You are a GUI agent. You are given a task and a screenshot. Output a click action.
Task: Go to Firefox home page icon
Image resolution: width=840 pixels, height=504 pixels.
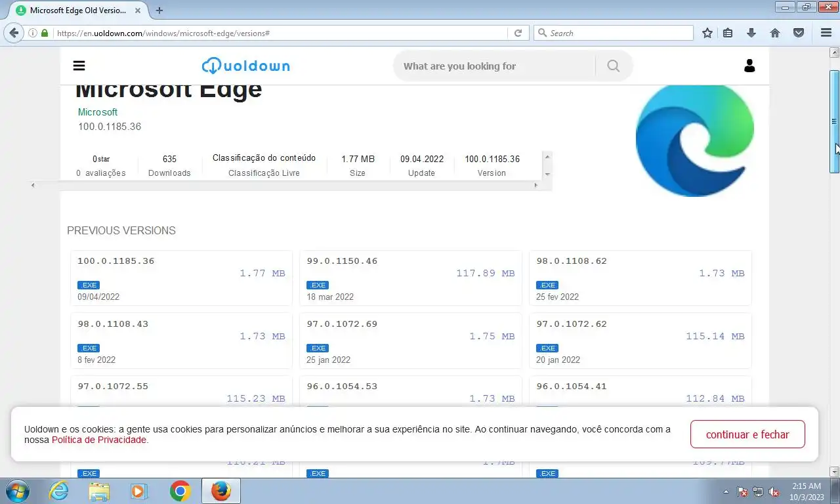[775, 33]
